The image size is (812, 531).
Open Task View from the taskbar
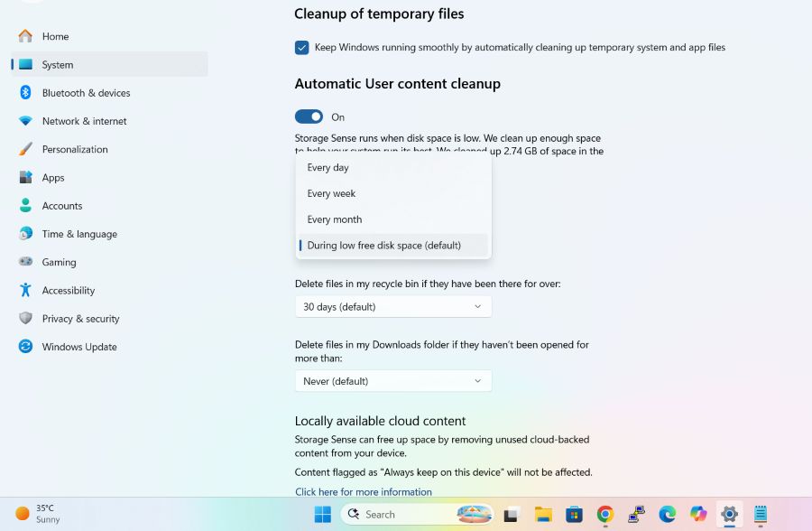point(512,515)
